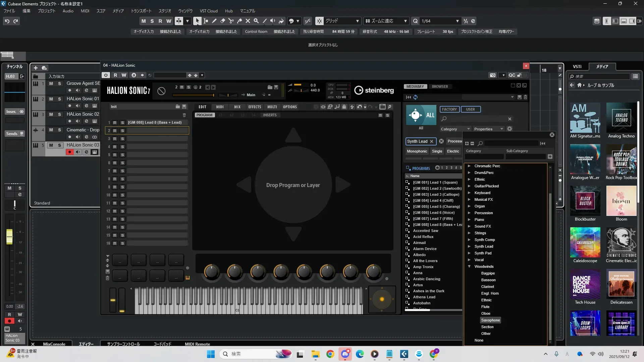Select the Glue tool in the toolbar
Viewport: 644px width, 362px height.
click(x=239, y=21)
